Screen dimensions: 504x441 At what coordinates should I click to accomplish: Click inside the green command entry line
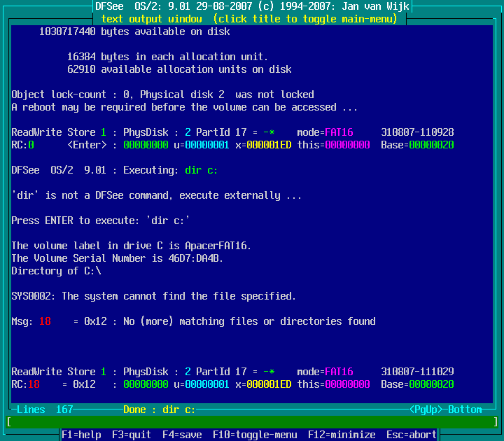[x=252, y=422]
